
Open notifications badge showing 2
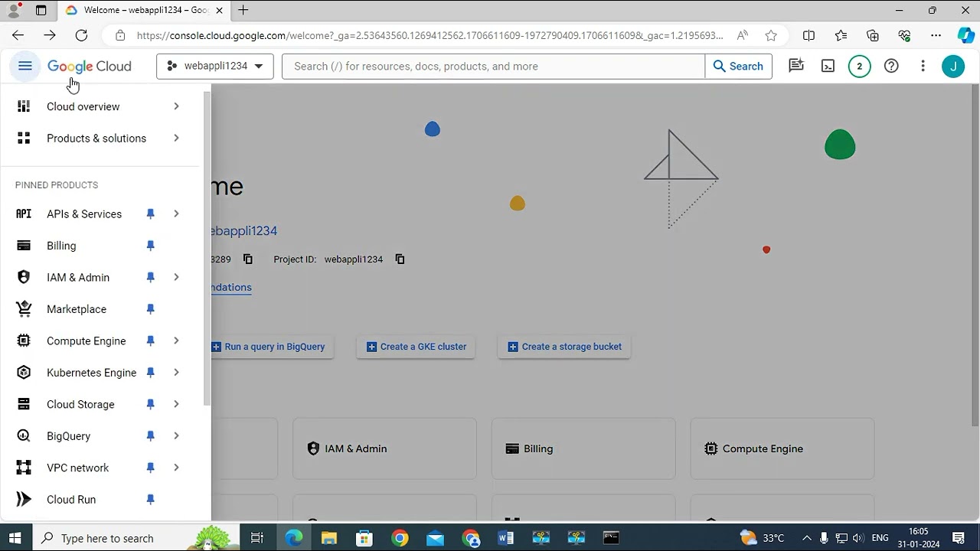point(859,66)
